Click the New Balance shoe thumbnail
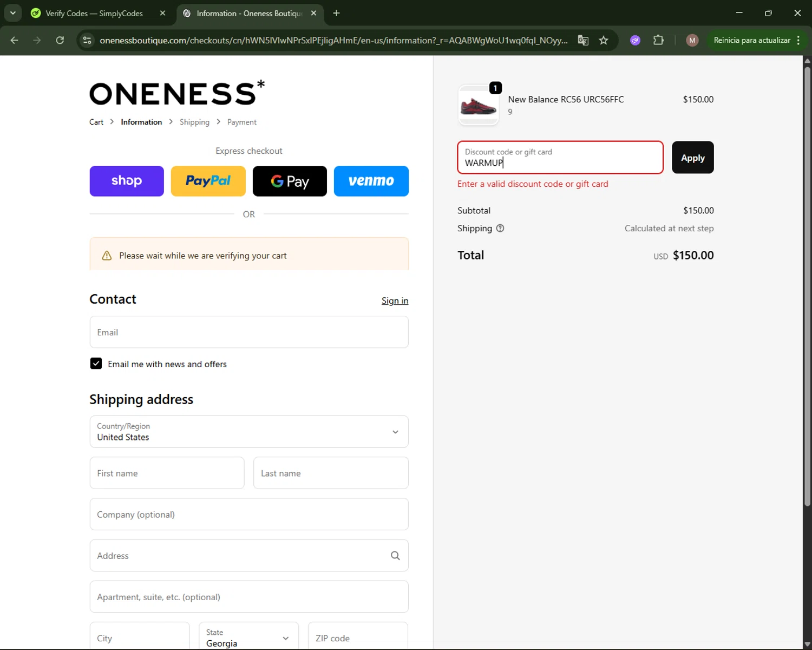812x650 pixels. coord(479,105)
